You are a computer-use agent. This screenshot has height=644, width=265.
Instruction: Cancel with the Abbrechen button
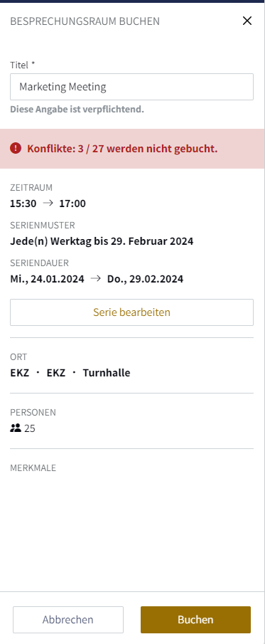click(68, 619)
